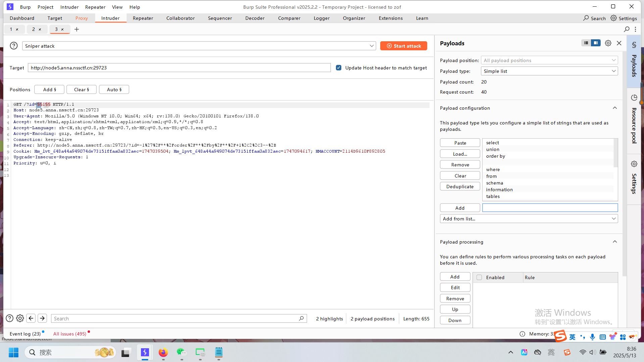
Task: Open WeChat from the taskbar
Action: (182, 352)
